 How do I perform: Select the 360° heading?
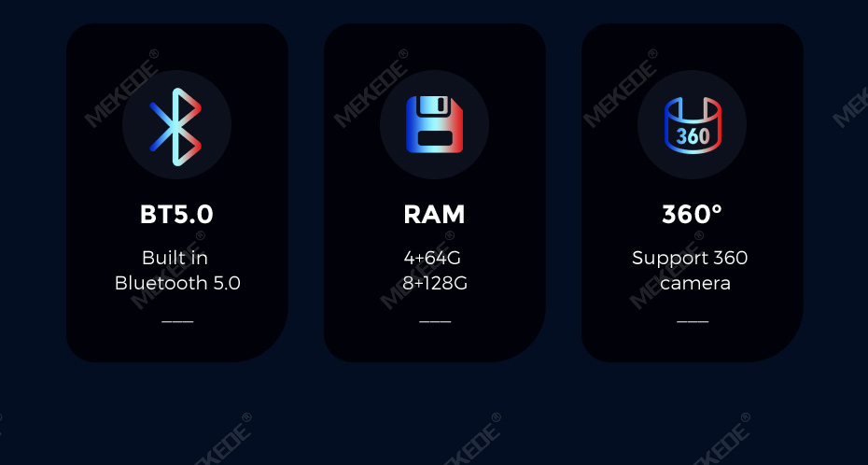(x=692, y=214)
